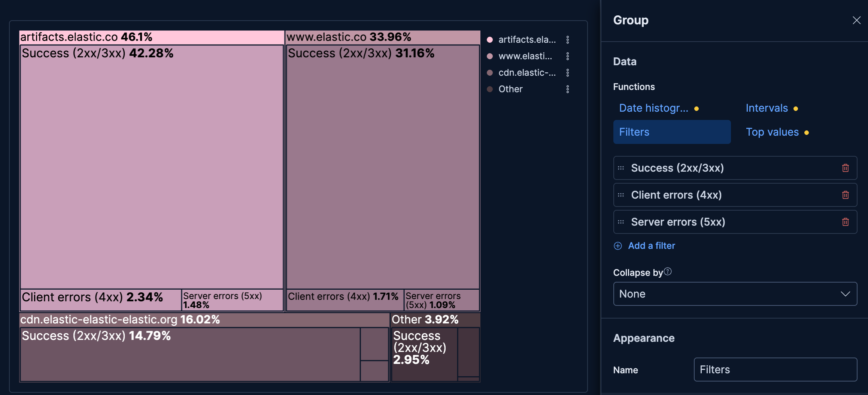Delete the Client errors (4xx) filter
Viewport: 868px width, 395px height.
pyautogui.click(x=846, y=195)
